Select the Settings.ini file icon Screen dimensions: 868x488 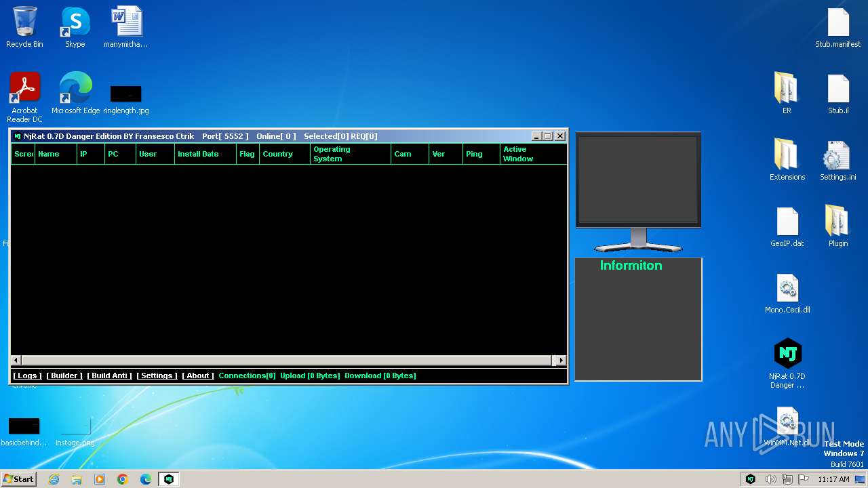pos(838,160)
